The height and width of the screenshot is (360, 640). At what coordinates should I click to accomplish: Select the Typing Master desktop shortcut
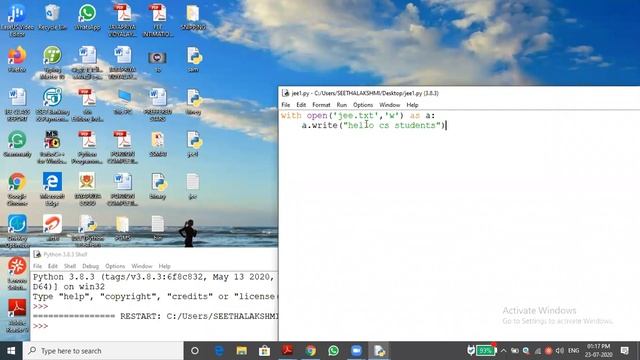click(52, 62)
